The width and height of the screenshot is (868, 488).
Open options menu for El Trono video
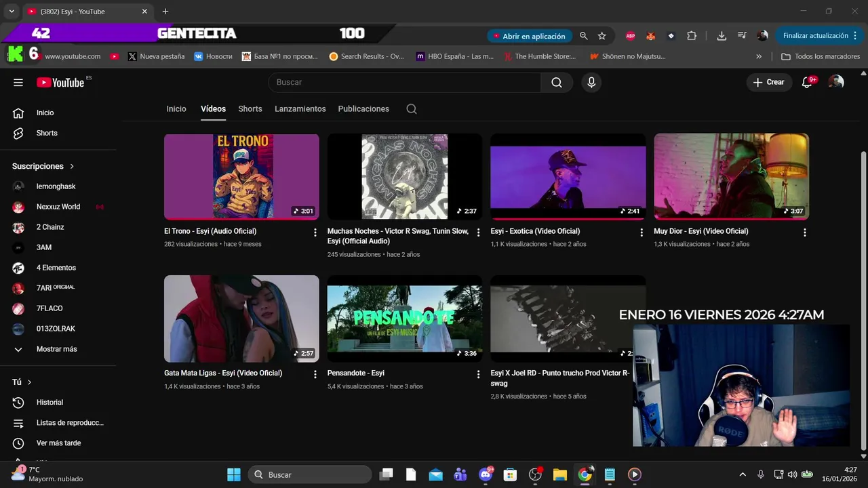(315, 232)
